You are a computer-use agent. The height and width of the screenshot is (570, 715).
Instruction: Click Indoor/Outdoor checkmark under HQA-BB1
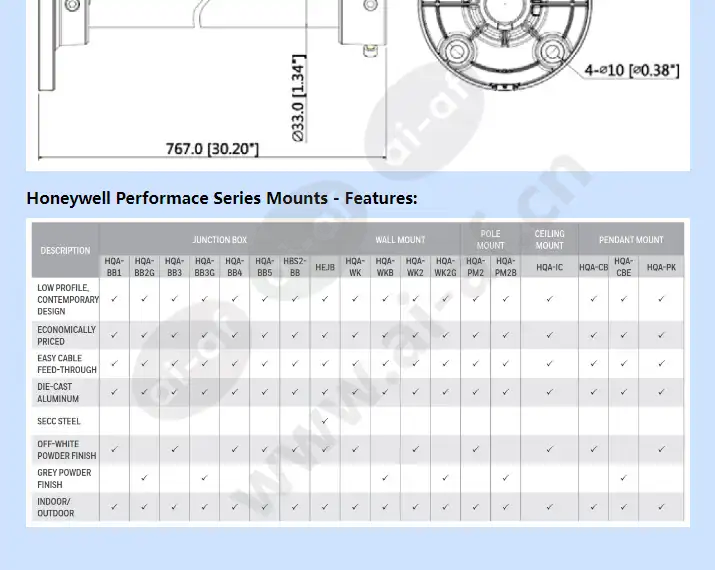point(114,507)
